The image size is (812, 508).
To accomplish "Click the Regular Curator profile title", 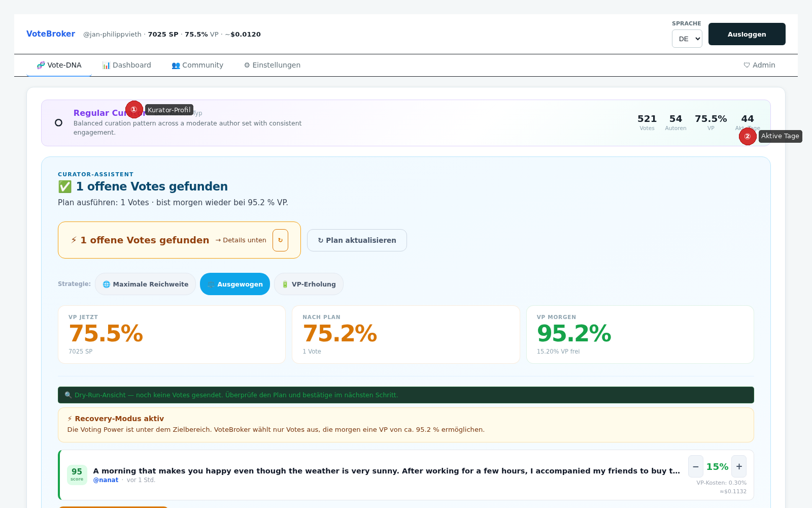I will (x=109, y=113).
